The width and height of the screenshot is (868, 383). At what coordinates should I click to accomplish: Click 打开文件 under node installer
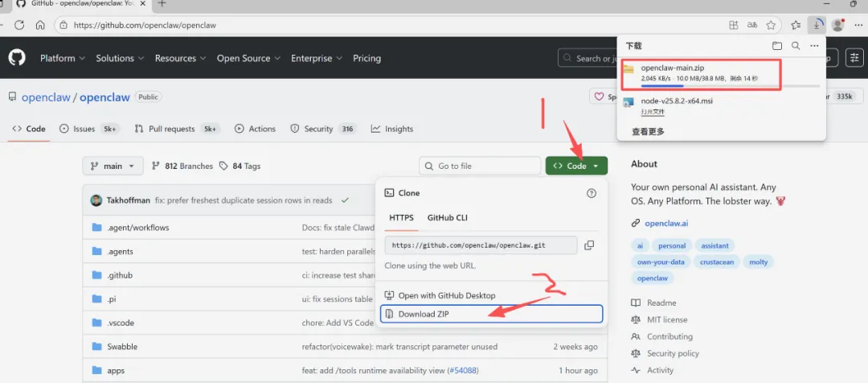click(x=653, y=112)
